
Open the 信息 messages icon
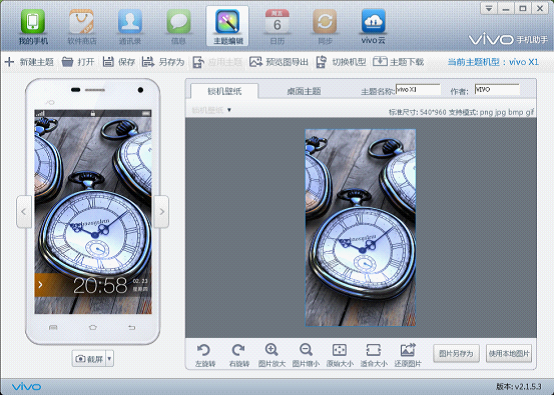coord(178,27)
